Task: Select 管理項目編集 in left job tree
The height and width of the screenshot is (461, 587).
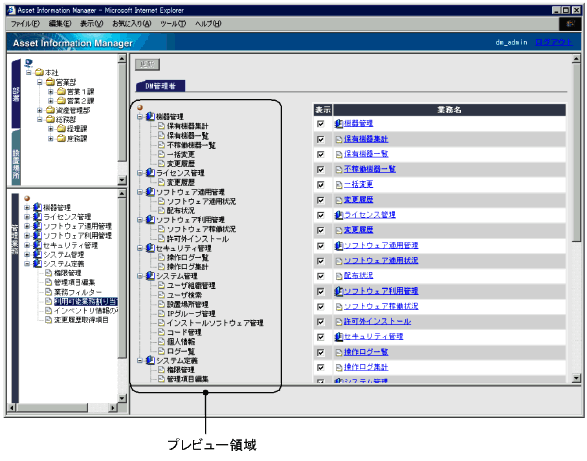Action: pyautogui.click(x=74, y=282)
